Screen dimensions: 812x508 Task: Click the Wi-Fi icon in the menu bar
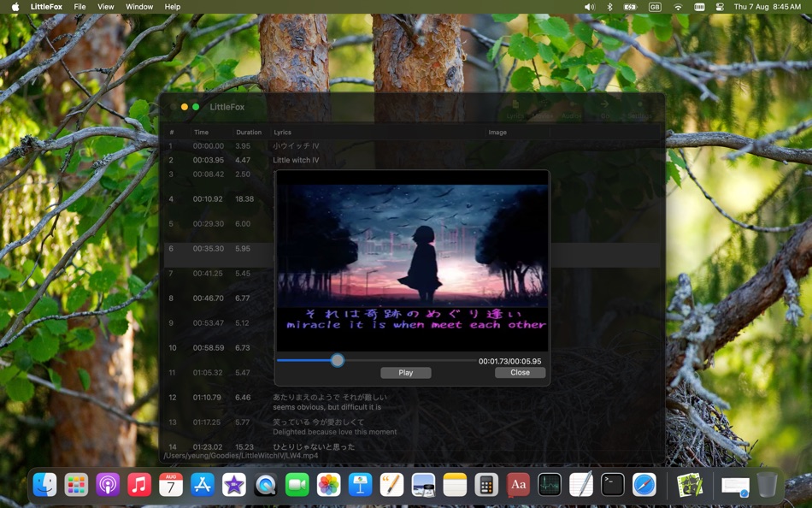tap(677, 7)
